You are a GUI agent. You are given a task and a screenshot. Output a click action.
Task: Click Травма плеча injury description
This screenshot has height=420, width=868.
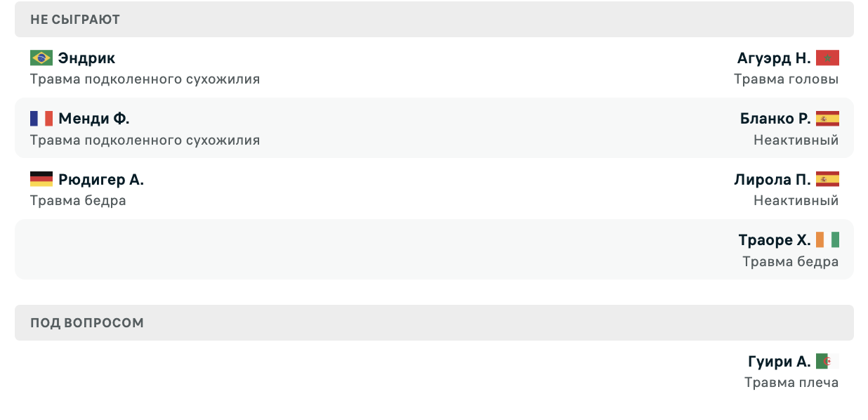(x=791, y=383)
